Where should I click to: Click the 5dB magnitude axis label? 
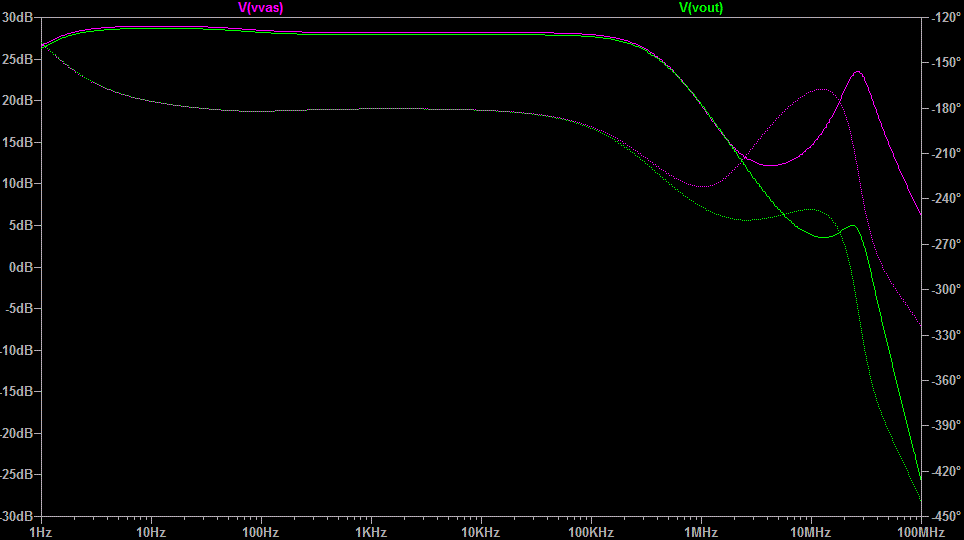(21, 225)
